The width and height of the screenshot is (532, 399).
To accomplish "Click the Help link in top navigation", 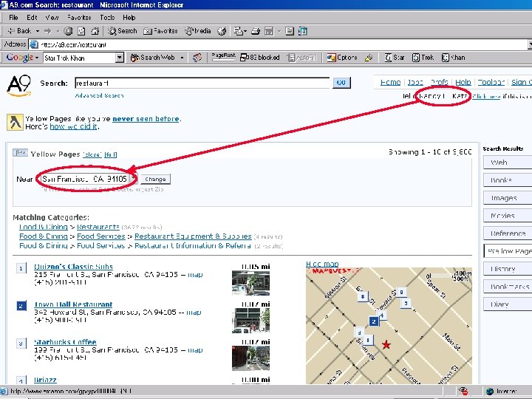I will pos(463,82).
